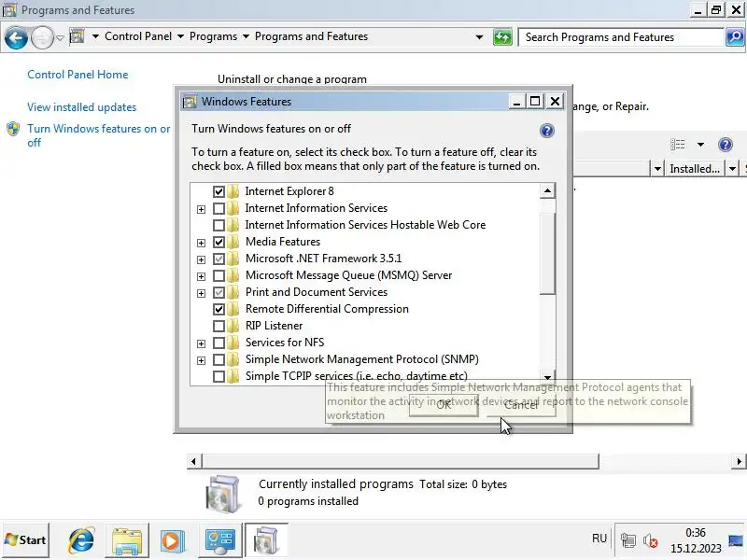Expand Media Features tree node
The width and height of the screenshot is (747, 560).
point(201,243)
